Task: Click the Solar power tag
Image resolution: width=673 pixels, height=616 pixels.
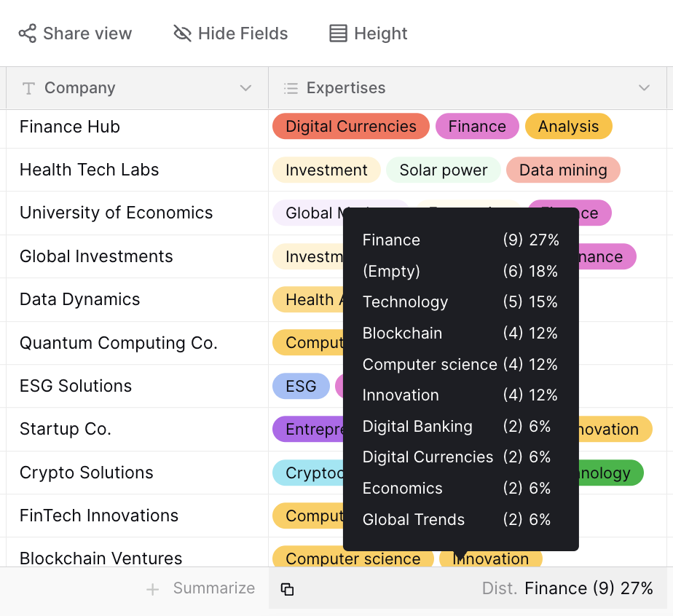Action: click(x=443, y=170)
